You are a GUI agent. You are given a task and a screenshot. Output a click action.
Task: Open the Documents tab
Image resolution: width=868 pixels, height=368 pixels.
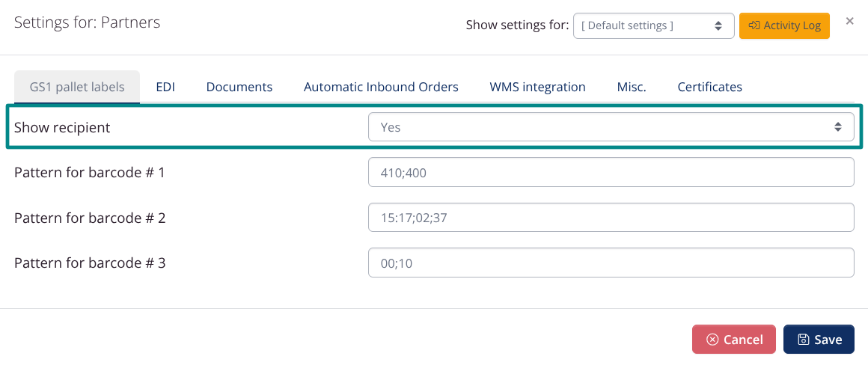click(x=239, y=87)
